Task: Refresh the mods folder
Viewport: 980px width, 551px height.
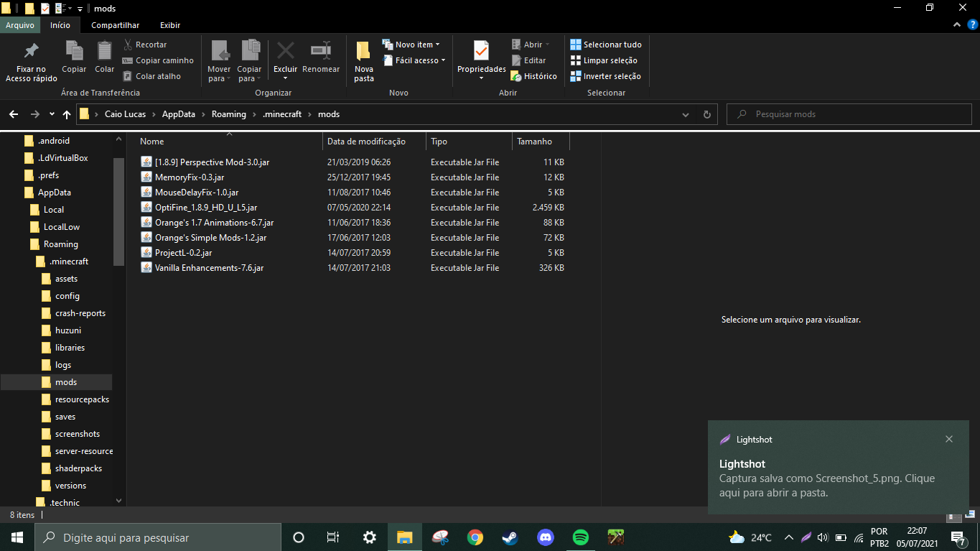Action: [706, 114]
